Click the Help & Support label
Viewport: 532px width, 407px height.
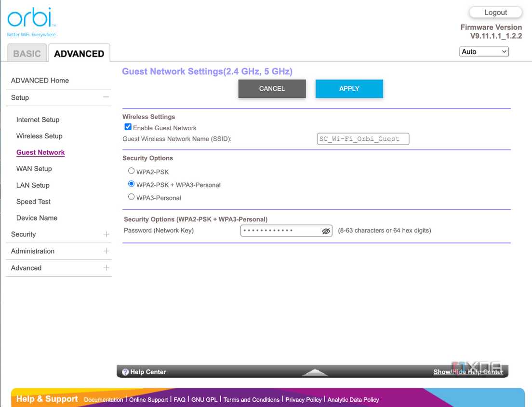(47, 399)
